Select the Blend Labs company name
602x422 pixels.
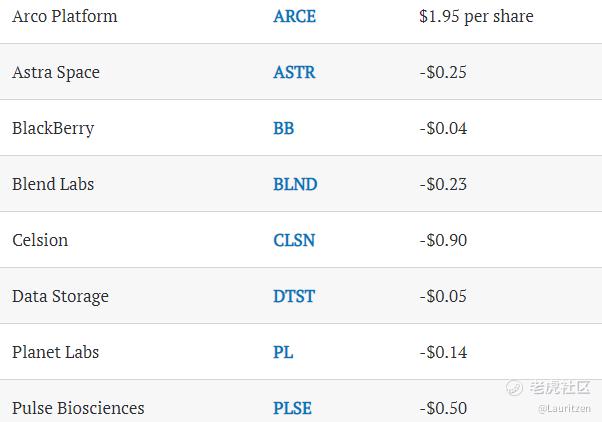pyautogui.click(x=53, y=184)
